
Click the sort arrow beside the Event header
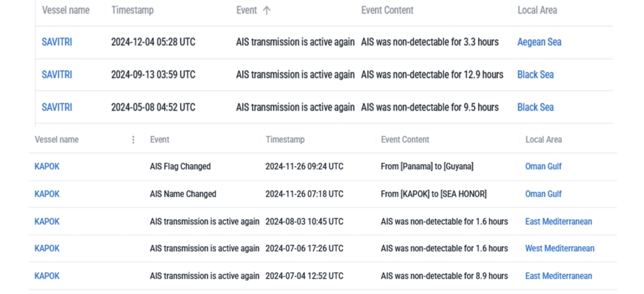click(x=267, y=10)
